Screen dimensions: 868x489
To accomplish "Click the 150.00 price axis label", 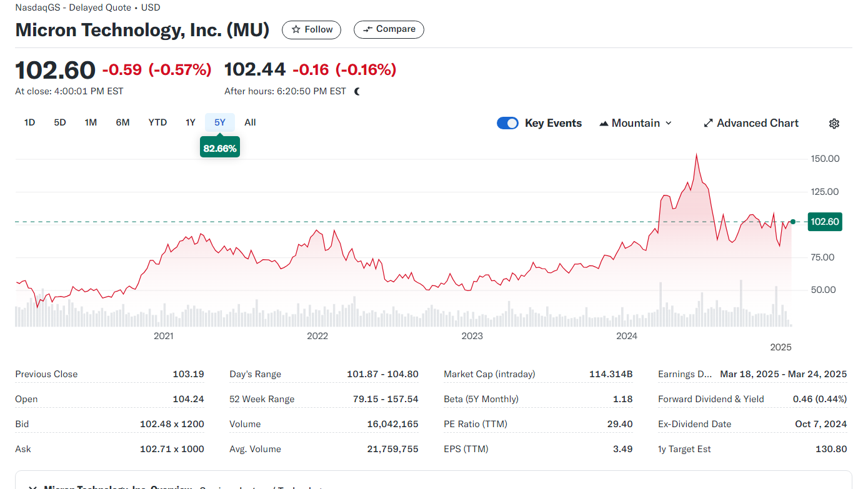I will [825, 159].
